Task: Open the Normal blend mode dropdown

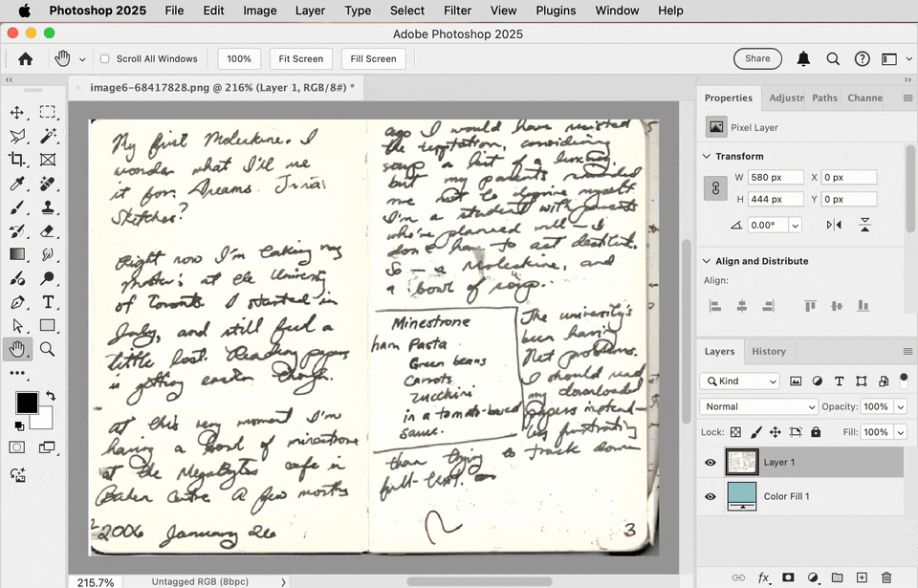Action: tap(758, 406)
